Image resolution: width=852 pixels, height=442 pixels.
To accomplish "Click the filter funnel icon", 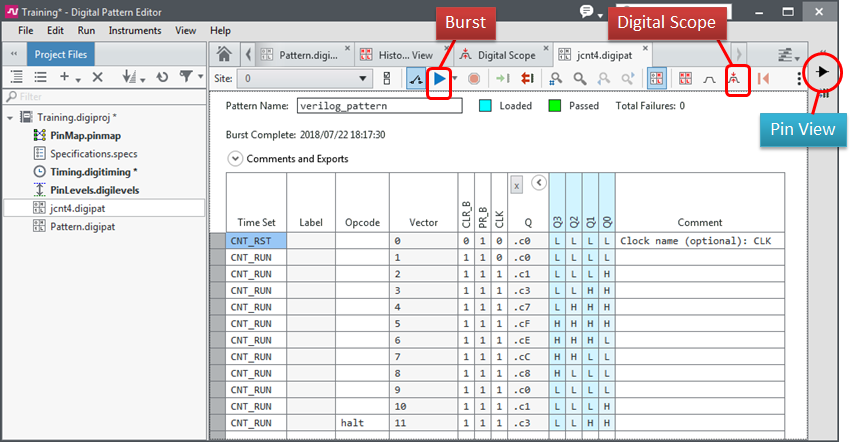I will tap(186, 77).
